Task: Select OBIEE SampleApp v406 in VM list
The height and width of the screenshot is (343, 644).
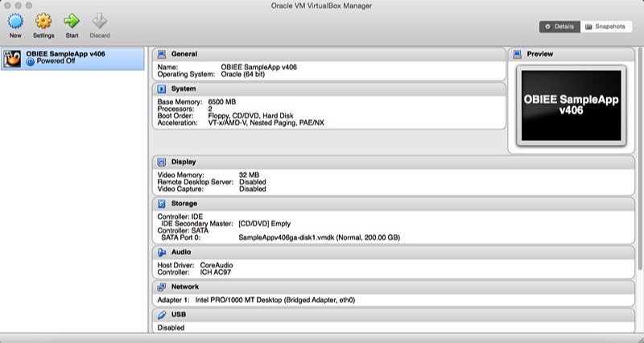Action: (72, 58)
